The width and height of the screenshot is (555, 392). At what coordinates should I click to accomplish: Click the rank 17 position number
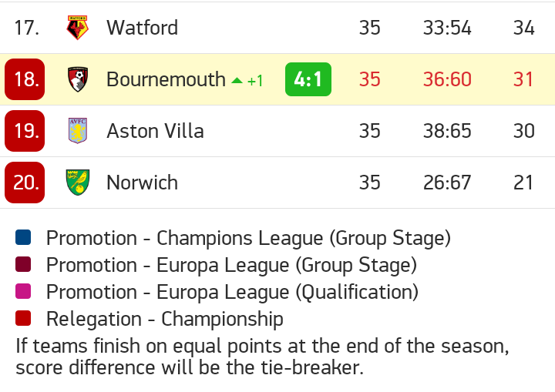[x=26, y=28]
